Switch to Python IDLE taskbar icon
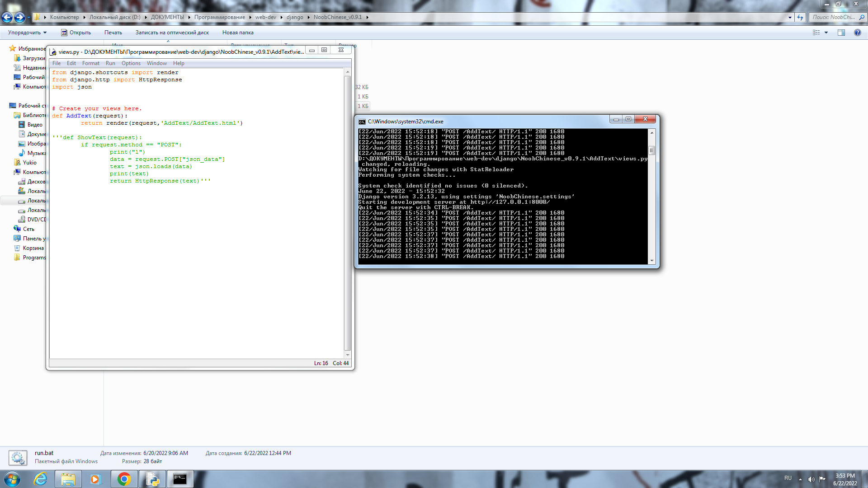 click(152, 479)
